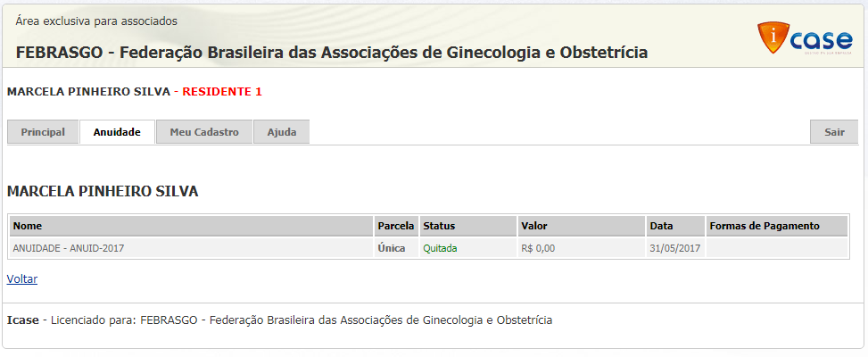Click the R$ 0,00 value cell
This screenshot has height=357, width=868.
point(538,248)
